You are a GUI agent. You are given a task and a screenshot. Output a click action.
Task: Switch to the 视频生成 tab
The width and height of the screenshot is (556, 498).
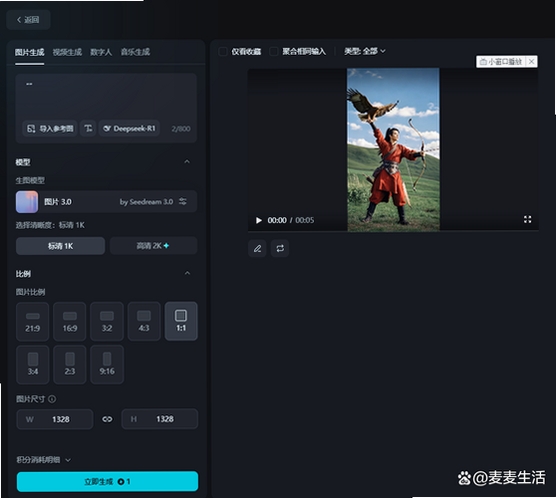67,52
